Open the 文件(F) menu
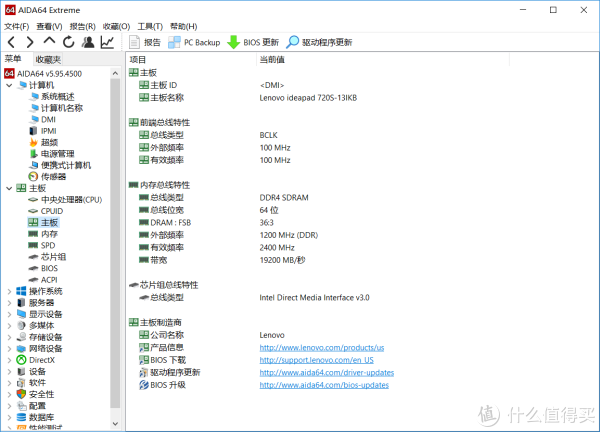Screen dimensions: 600x432 pyautogui.click(x=16, y=26)
